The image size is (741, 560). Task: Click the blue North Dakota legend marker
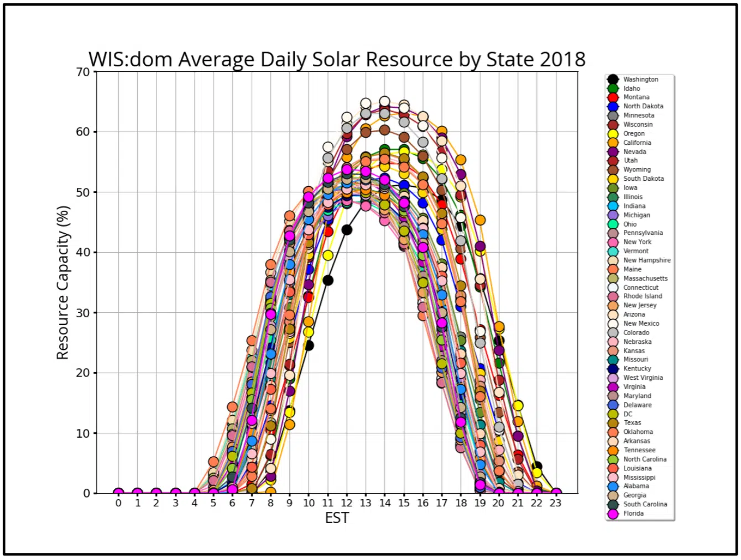612,107
